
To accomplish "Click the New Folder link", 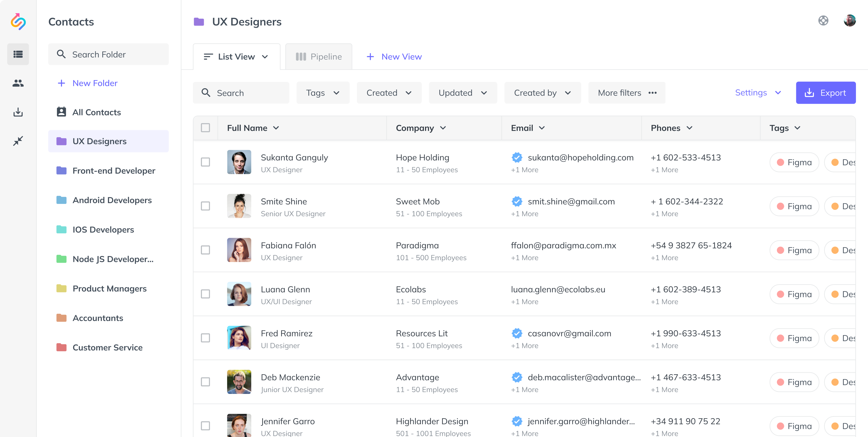I will (95, 83).
